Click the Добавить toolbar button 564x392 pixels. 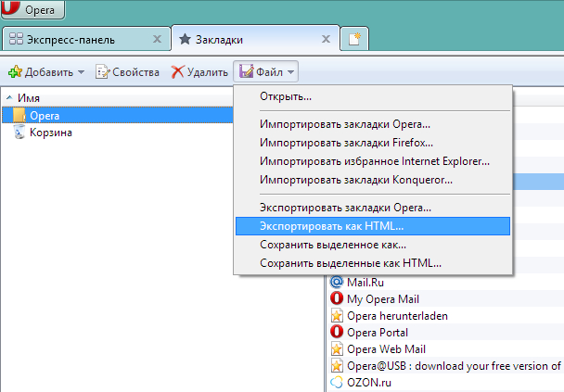(46, 72)
